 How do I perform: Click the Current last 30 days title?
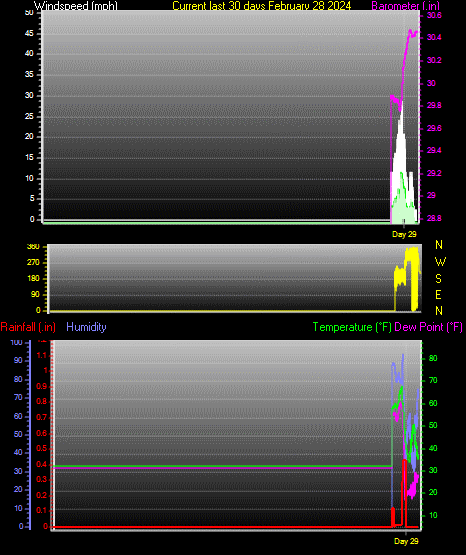pyautogui.click(x=261, y=6)
